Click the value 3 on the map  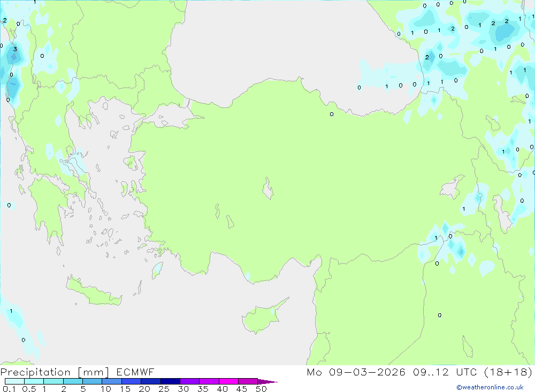15,49
